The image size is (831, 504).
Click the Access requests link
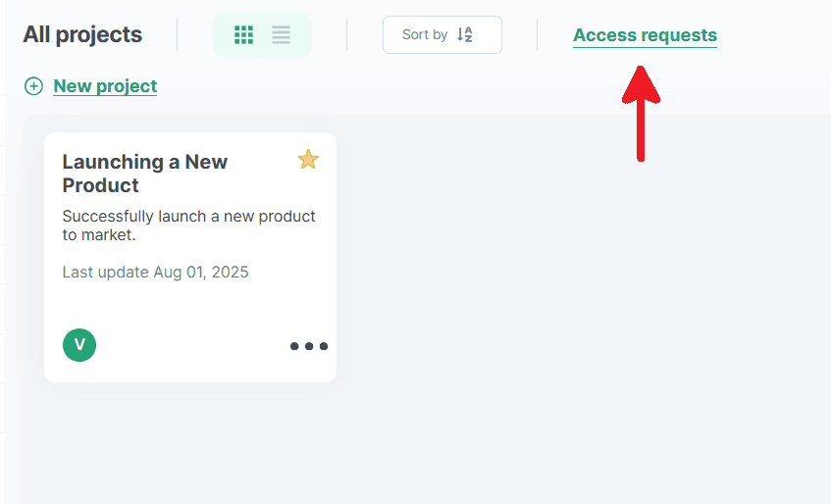(x=645, y=35)
